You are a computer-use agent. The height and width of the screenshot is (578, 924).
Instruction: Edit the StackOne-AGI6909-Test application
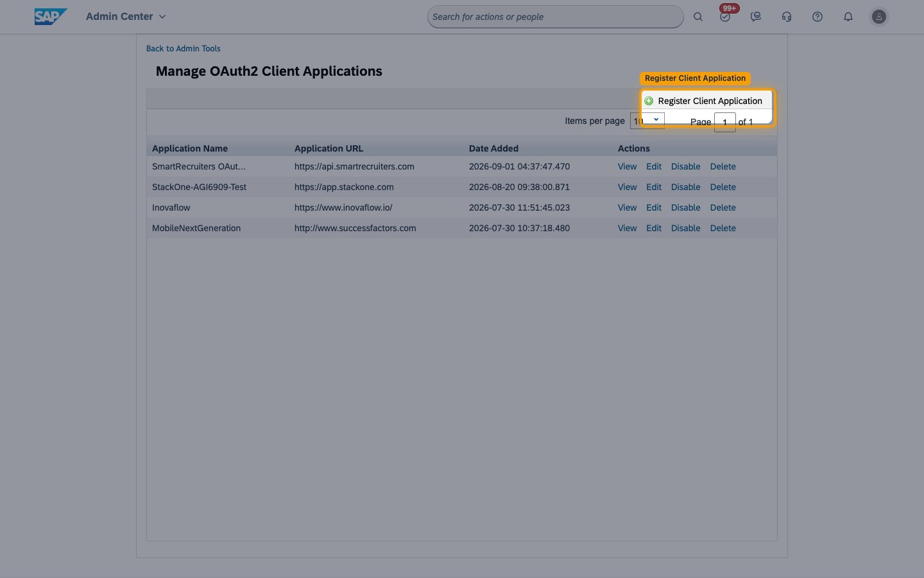(x=654, y=187)
